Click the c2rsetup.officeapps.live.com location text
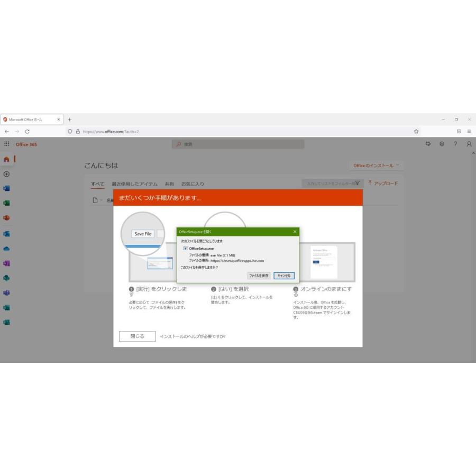 237,261
